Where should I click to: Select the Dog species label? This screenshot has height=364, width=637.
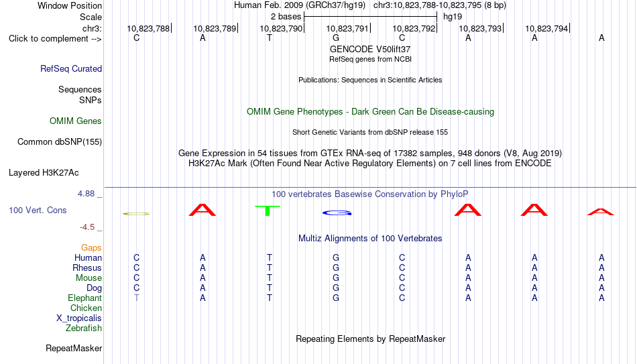coord(94,288)
